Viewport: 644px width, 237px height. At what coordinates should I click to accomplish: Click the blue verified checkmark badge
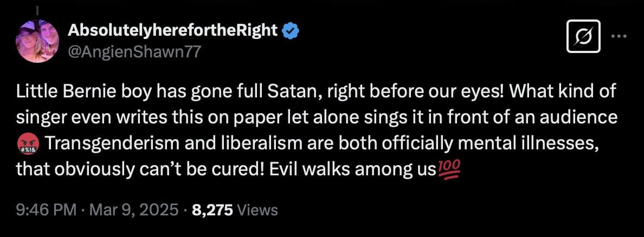click(291, 30)
